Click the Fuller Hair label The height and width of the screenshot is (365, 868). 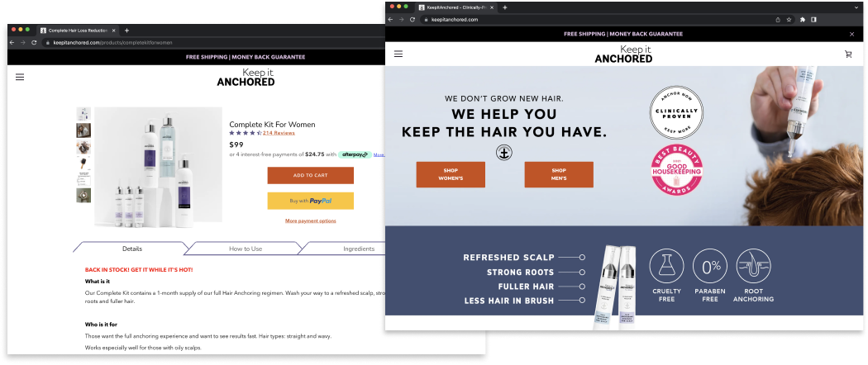point(526,287)
